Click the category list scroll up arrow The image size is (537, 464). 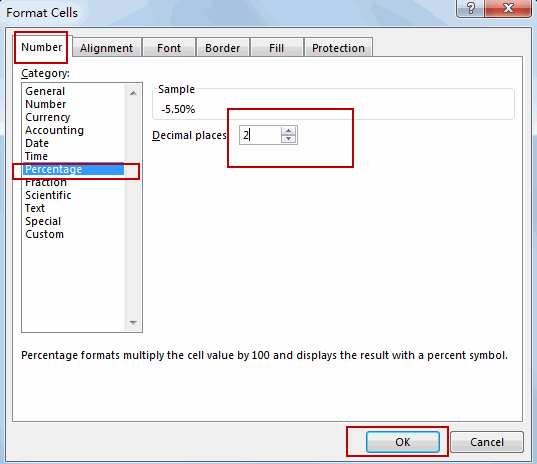pyautogui.click(x=133, y=93)
